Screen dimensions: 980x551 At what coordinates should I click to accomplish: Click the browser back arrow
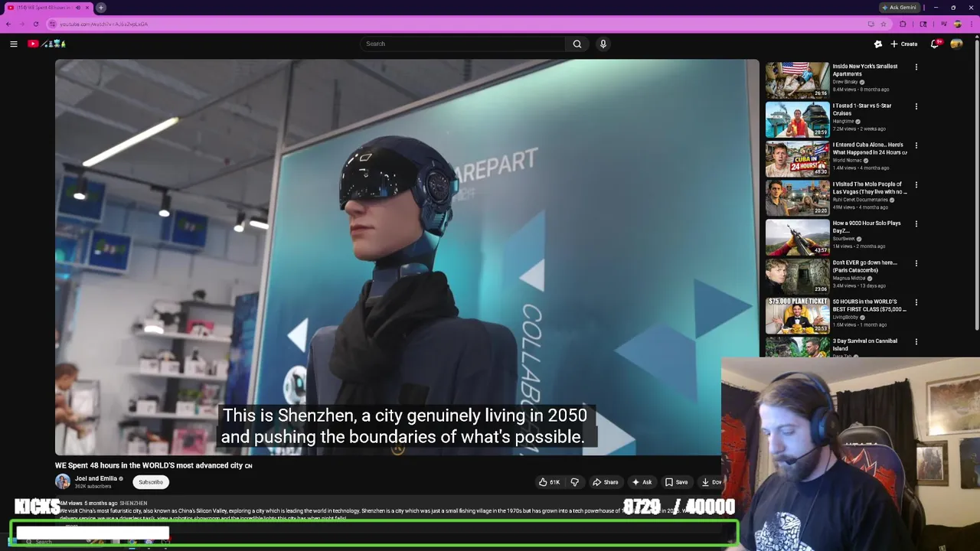click(x=8, y=24)
